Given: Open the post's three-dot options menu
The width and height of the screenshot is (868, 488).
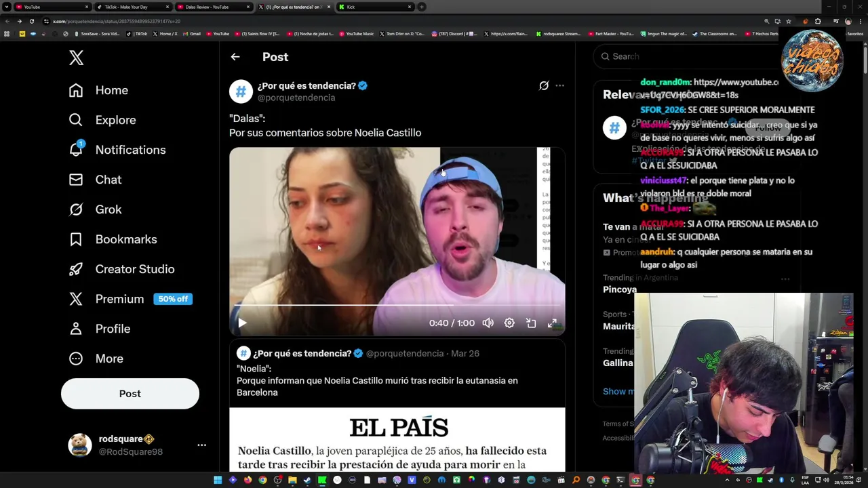Looking at the screenshot, I should (x=559, y=85).
